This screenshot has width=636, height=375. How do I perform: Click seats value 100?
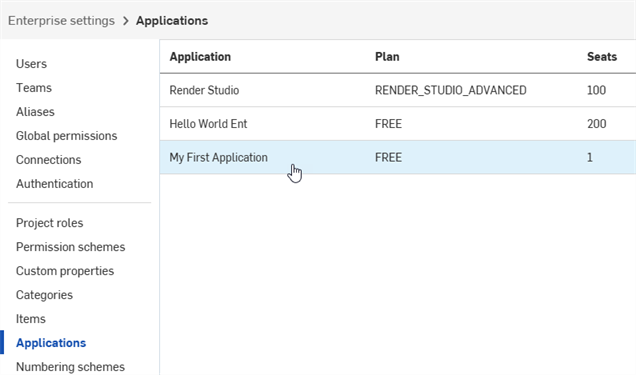coord(596,90)
